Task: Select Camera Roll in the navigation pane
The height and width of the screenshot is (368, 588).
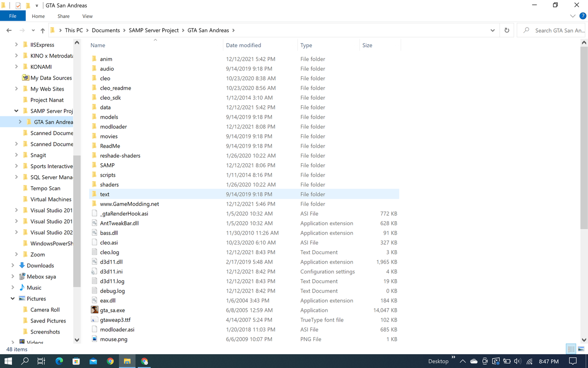Action: pyautogui.click(x=45, y=310)
